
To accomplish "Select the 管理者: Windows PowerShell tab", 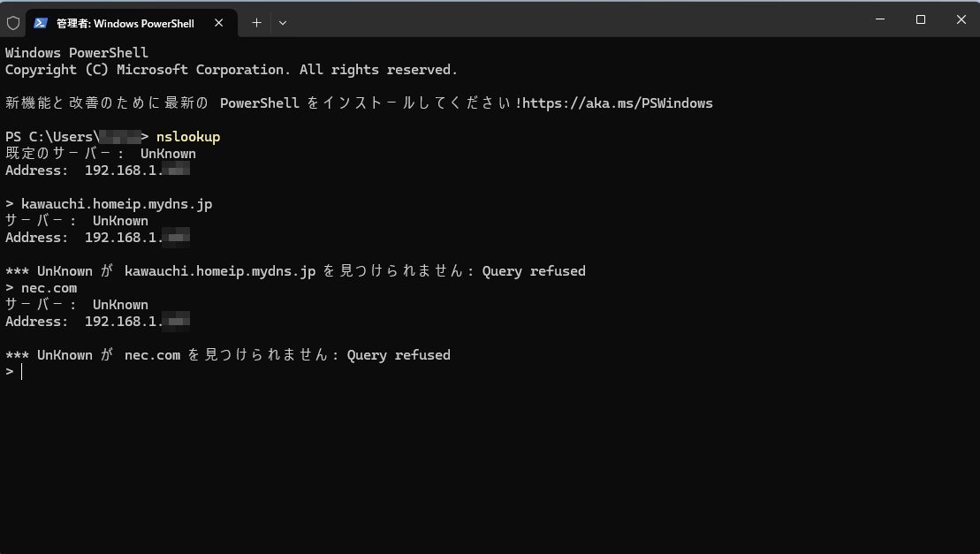I will [x=132, y=23].
